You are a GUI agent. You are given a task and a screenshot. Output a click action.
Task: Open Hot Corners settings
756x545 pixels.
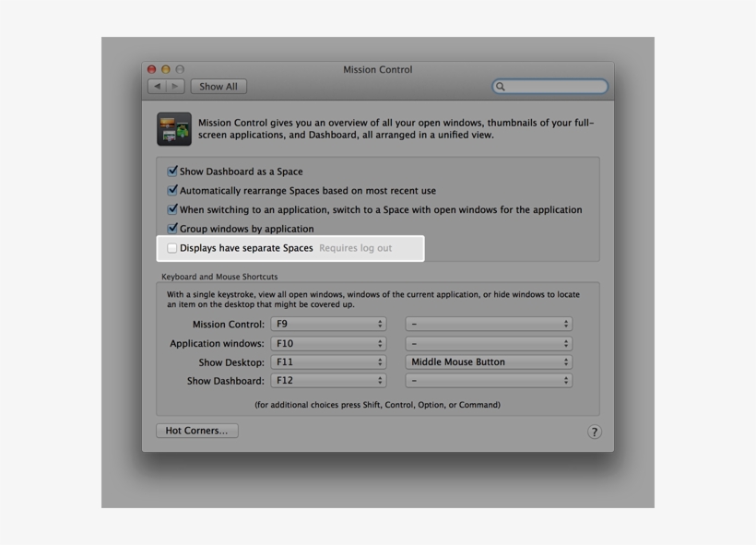click(x=197, y=431)
